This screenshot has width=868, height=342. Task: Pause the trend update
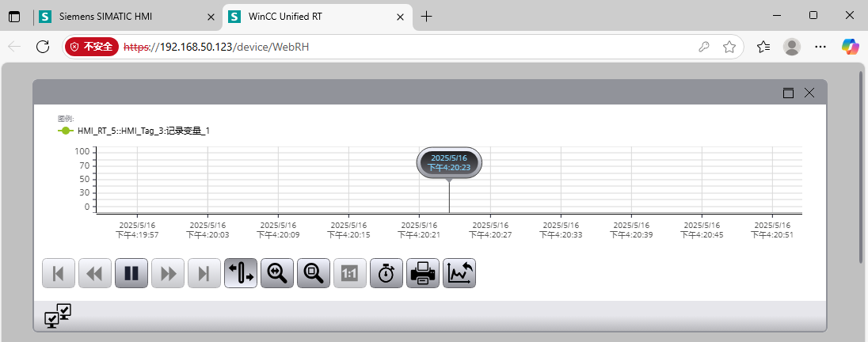[131, 273]
